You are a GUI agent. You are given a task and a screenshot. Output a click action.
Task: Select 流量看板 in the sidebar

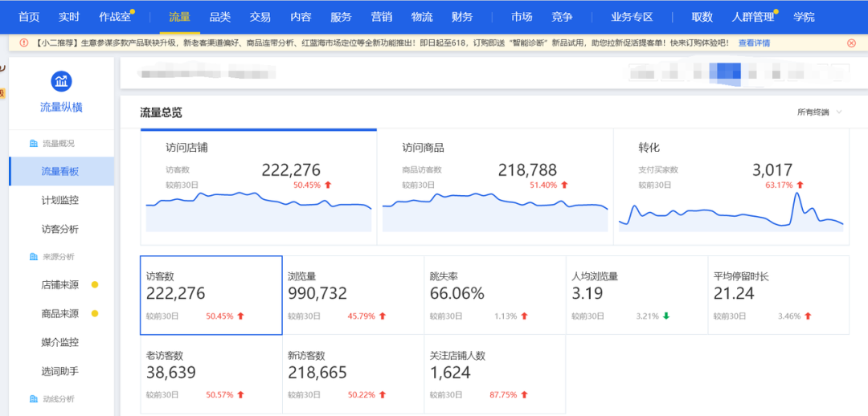tap(61, 172)
